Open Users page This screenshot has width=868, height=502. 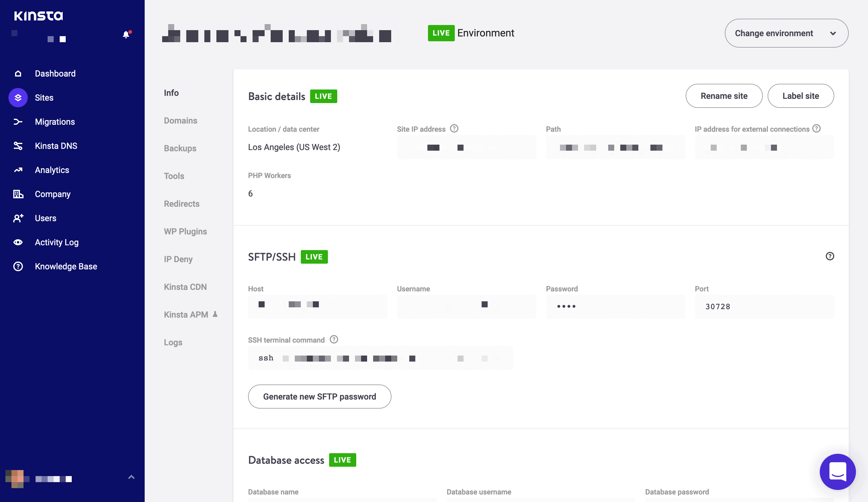coord(46,218)
